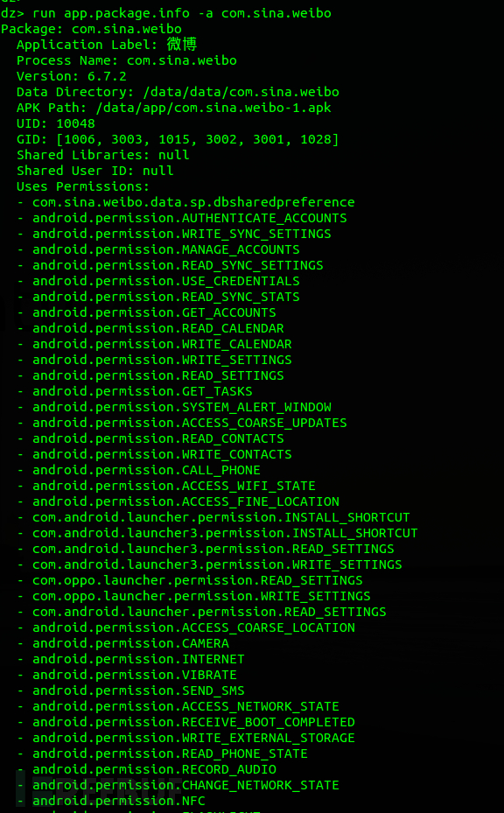Screen dimensions: 504x813
Task: Click the Shared Libraries: null line
Action: (x=103, y=155)
